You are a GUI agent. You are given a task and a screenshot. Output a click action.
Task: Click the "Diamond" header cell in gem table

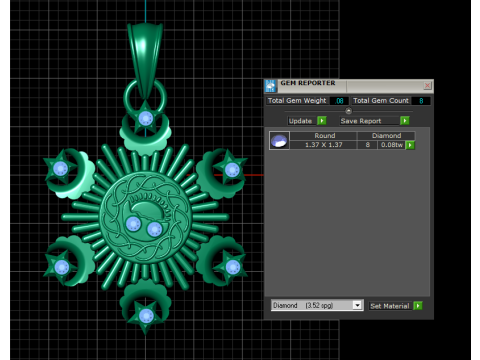click(x=386, y=136)
